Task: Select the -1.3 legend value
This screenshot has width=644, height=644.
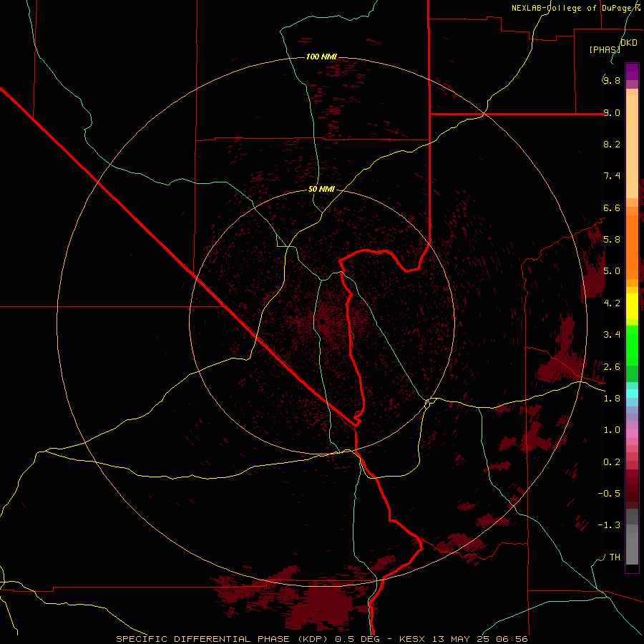Action: click(x=609, y=525)
